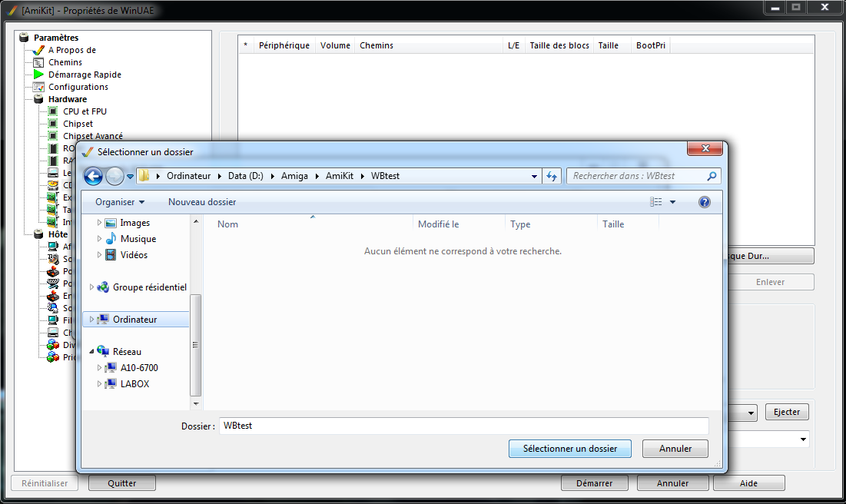Expand the Images library tree node
The image size is (846, 504).
tap(99, 223)
